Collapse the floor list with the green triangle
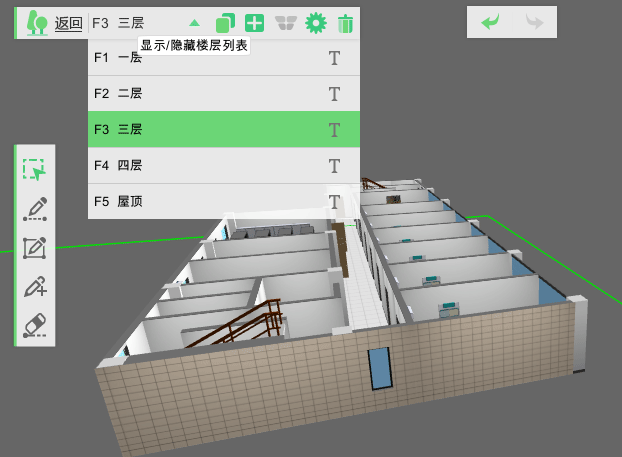Viewport: 622px width, 457px height. pos(194,23)
